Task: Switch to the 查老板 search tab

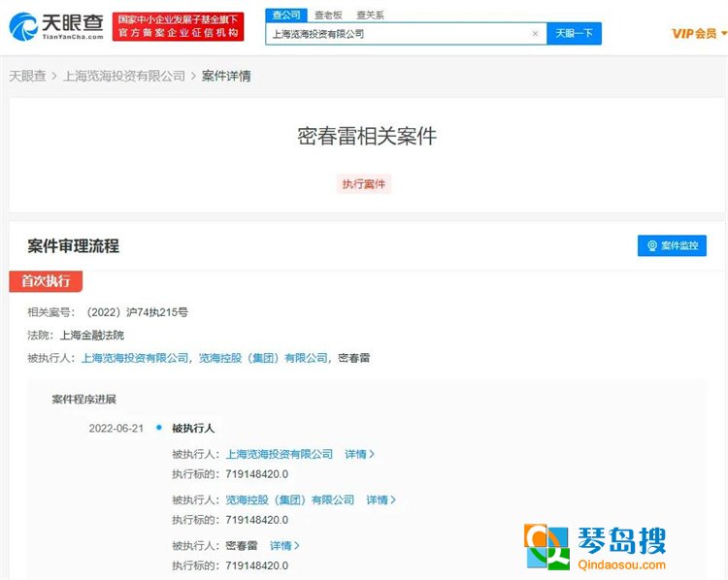Action: (x=328, y=16)
